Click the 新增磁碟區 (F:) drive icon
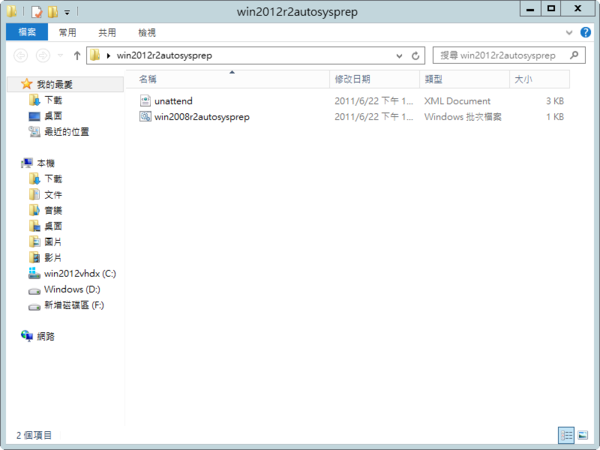Viewport: 600px width, 450px height. [x=34, y=307]
